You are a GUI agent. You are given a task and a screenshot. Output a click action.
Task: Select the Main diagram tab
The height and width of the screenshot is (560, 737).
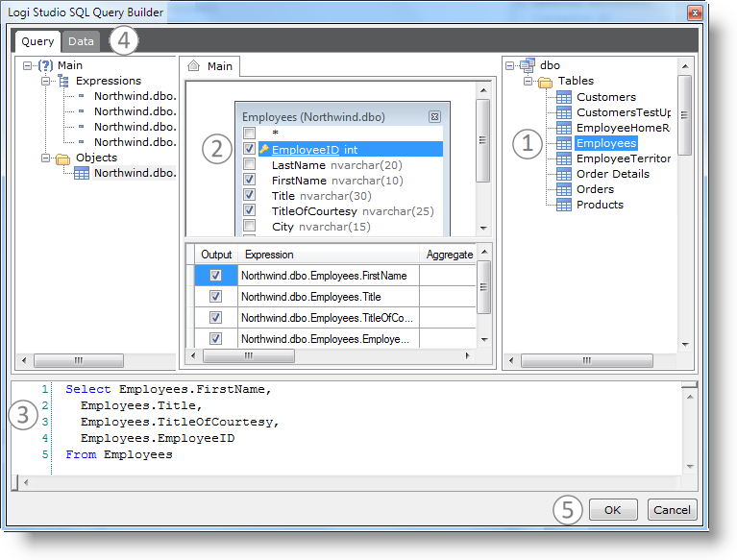[x=210, y=66]
